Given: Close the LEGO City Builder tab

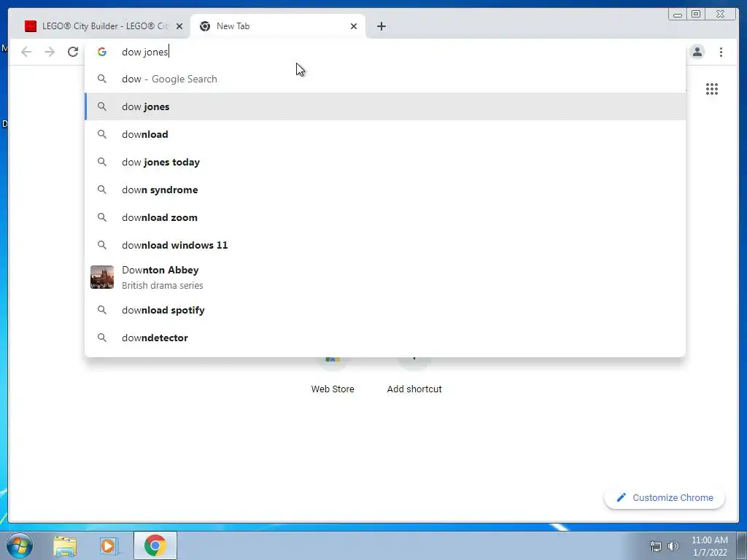Looking at the screenshot, I should coord(179,26).
